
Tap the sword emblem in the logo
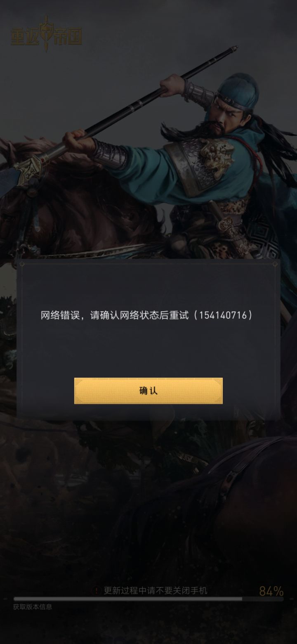tap(46, 34)
